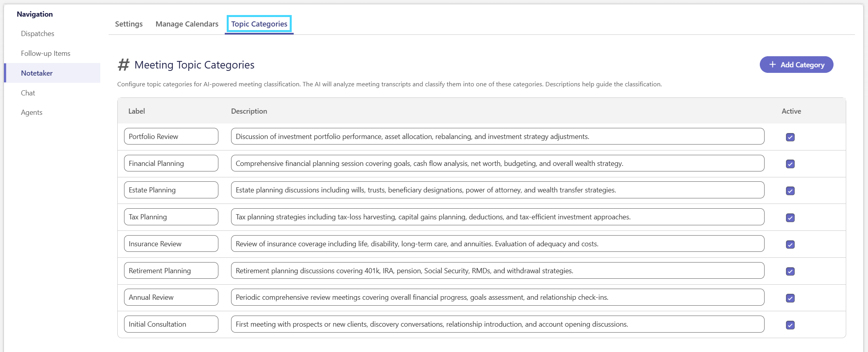Focus the Annual Review label field
This screenshot has width=868, height=352.
[x=171, y=297]
